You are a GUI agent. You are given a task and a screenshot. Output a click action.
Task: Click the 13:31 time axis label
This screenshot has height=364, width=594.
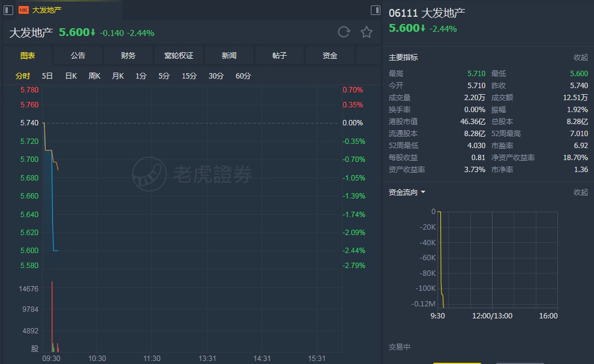click(207, 359)
